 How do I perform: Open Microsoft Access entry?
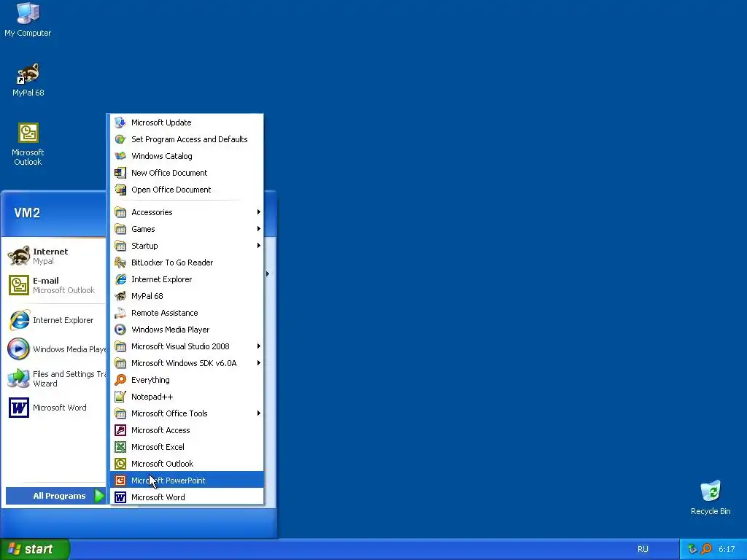click(x=187, y=430)
